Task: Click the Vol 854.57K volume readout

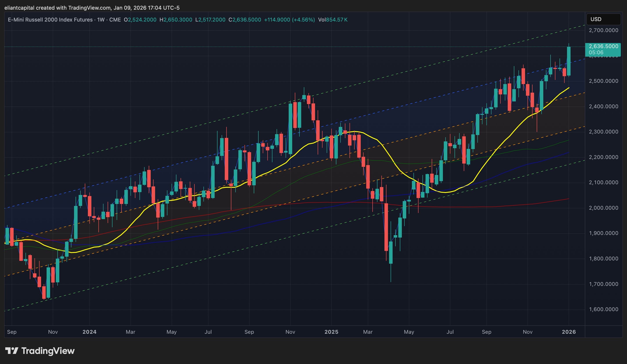Action: click(333, 20)
